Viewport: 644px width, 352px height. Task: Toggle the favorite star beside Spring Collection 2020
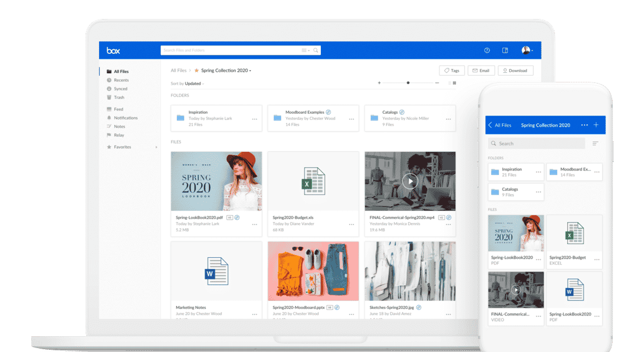coord(197,70)
